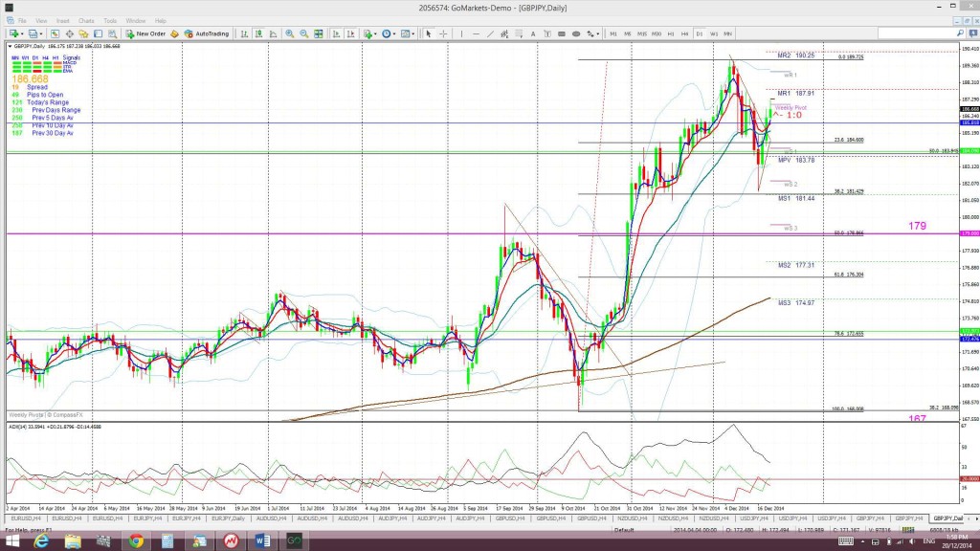The width and height of the screenshot is (980, 551).
Task: Collapse the GBPJPY,Daily chart header triangle
Action: pos(10,46)
